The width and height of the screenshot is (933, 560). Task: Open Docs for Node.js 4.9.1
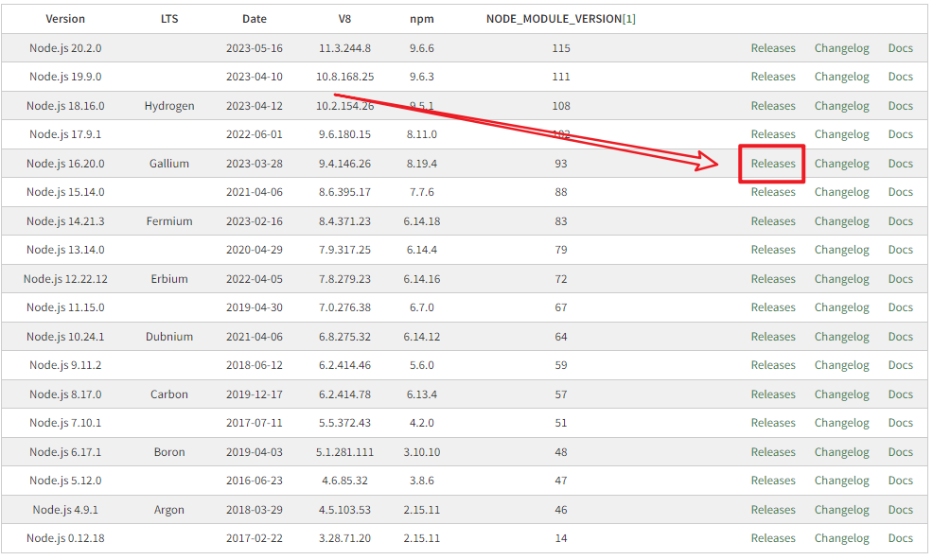coord(900,510)
